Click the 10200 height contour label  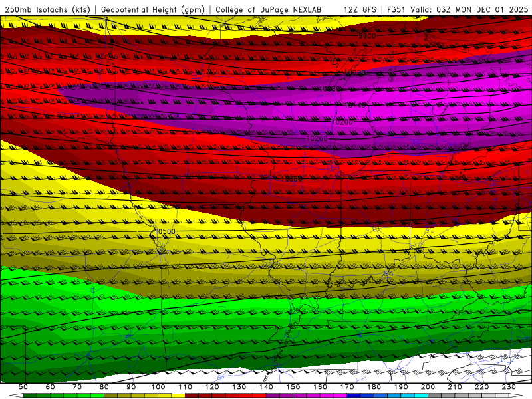[342, 122]
